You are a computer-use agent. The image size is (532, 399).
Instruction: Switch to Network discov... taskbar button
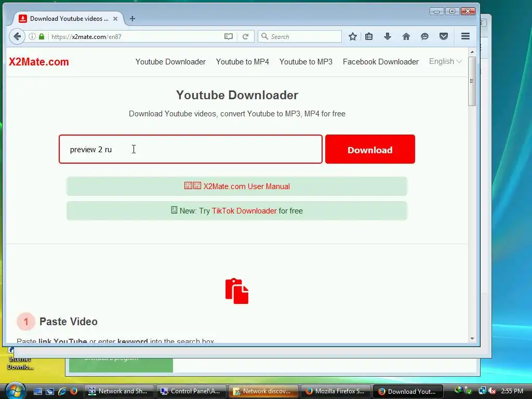click(263, 391)
